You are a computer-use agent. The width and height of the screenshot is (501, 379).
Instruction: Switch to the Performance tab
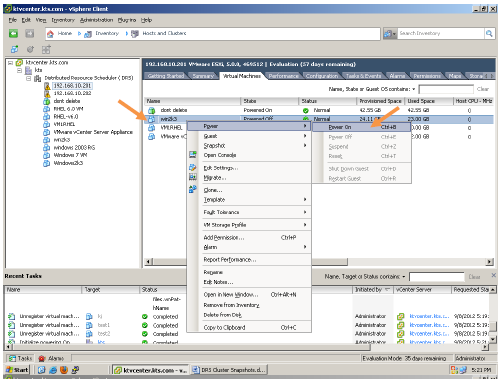click(x=283, y=76)
